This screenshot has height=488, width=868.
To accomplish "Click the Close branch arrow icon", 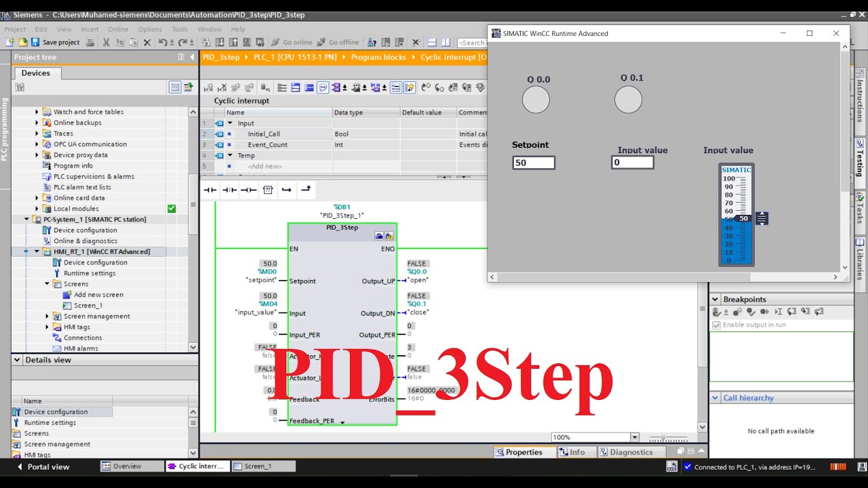I will pos(306,190).
